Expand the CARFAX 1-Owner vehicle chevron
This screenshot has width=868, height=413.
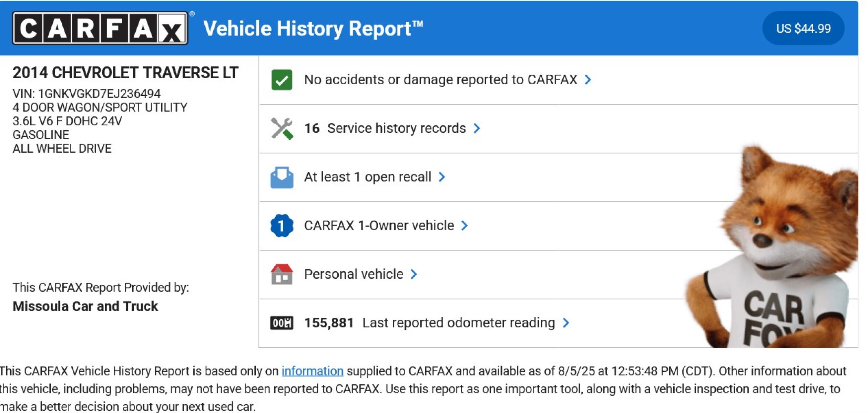464,226
